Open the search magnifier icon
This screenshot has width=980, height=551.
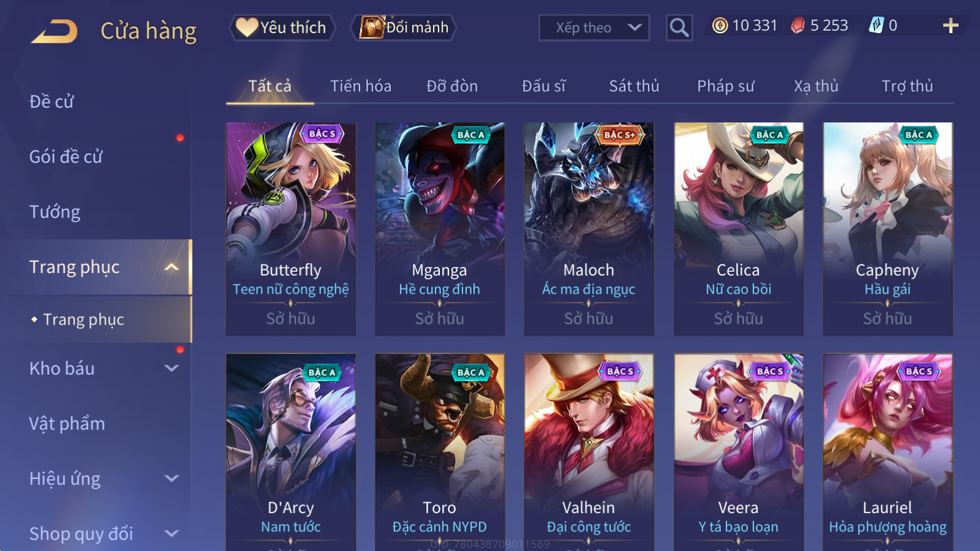click(x=679, y=28)
